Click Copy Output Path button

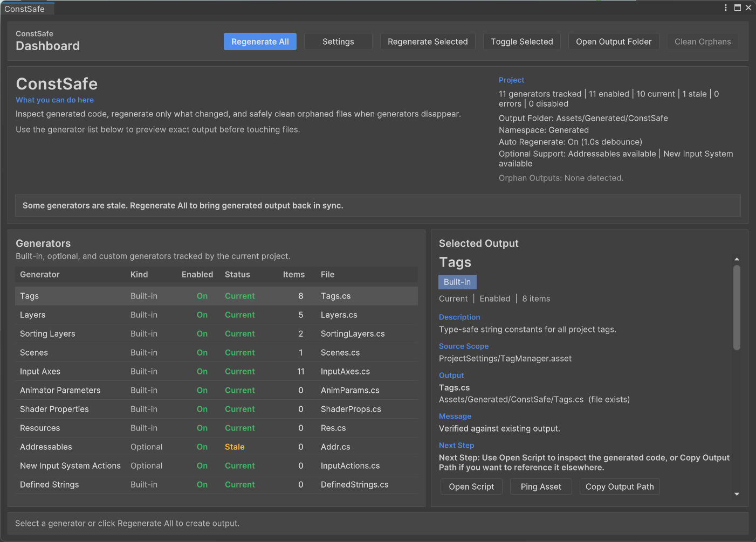(x=620, y=487)
